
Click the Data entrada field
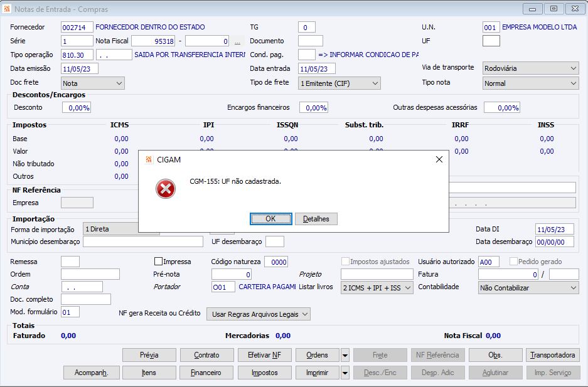click(317, 68)
